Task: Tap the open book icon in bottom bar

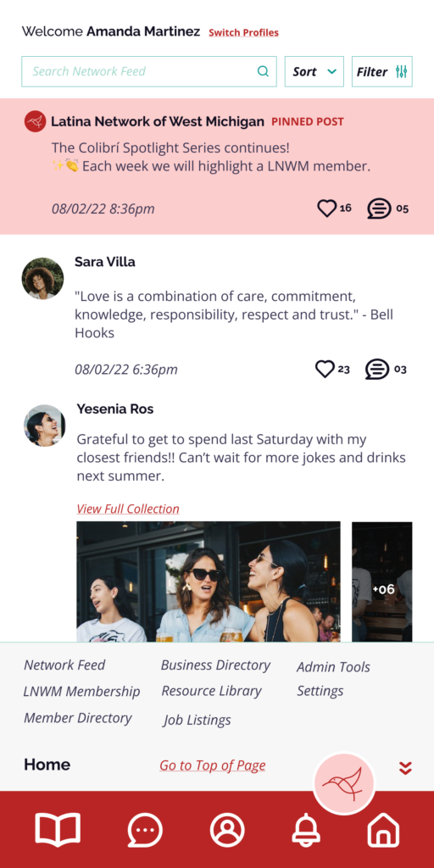Action: pos(58,830)
